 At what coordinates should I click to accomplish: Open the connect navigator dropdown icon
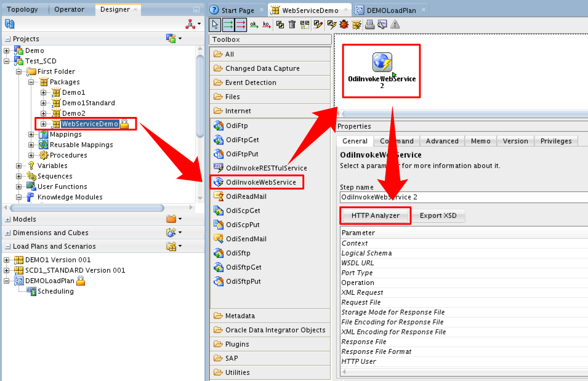coord(193,25)
